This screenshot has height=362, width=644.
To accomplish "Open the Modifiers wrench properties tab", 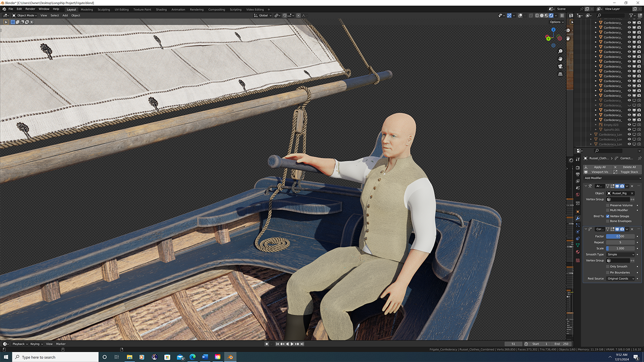I will pyautogui.click(x=578, y=218).
